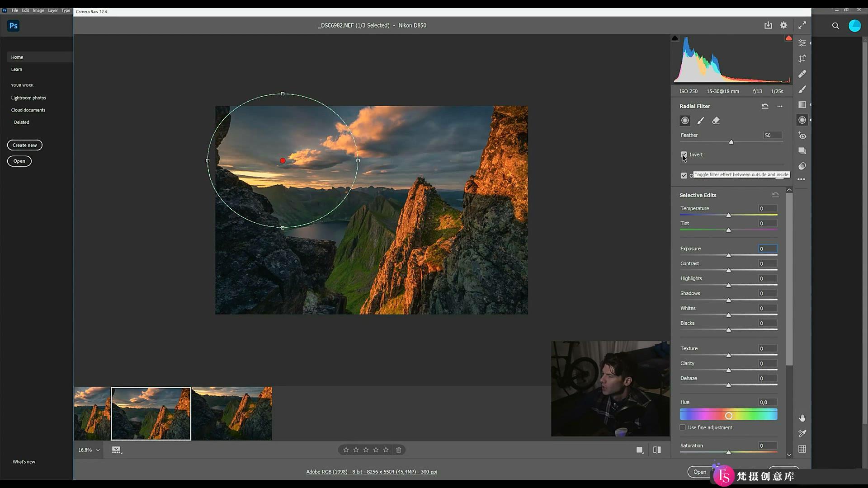The height and width of the screenshot is (488, 868).
Task: Click the Open button to open image
Action: pos(700,471)
